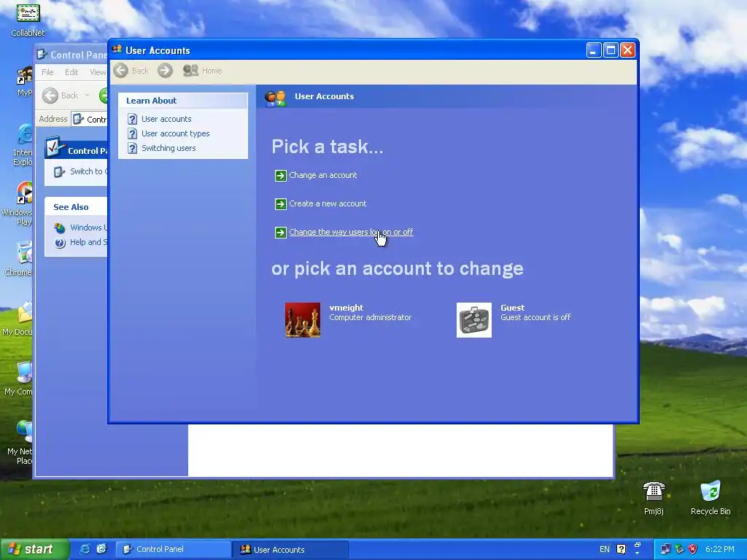Image resolution: width=747 pixels, height=560 pixels.
Task: Open the Pmj8j phone desktop icon
Action: [654, 498]
